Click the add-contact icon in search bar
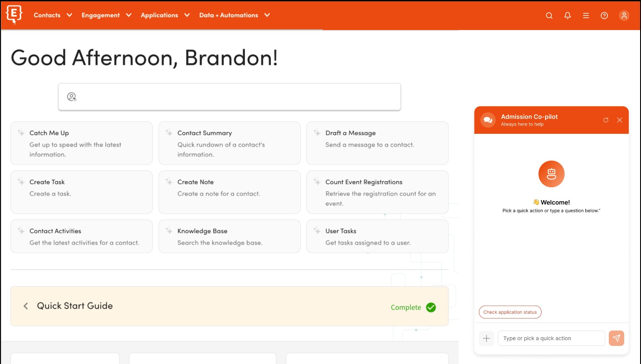Viewport: 641px width, 364px height. pos(72,96)
